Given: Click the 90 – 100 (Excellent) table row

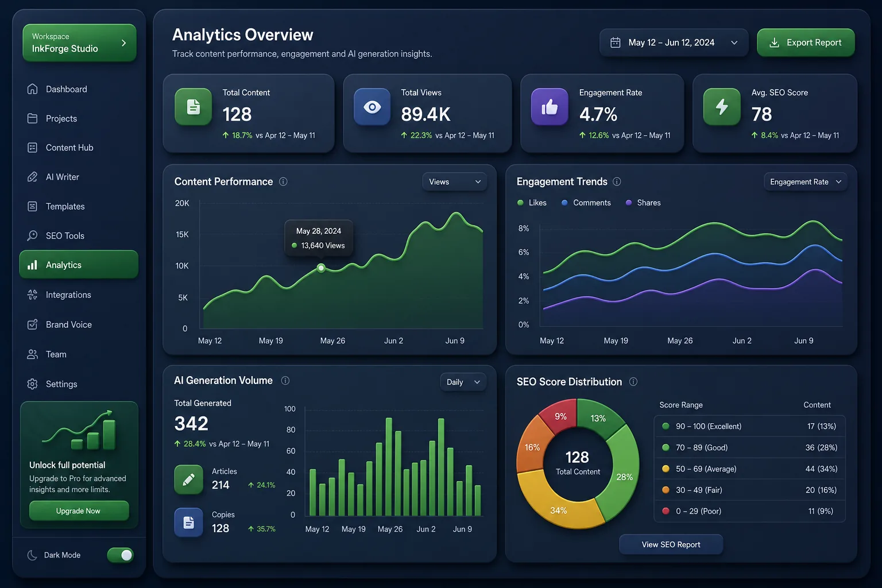Looking at the screenshot, I should (749, 426).
